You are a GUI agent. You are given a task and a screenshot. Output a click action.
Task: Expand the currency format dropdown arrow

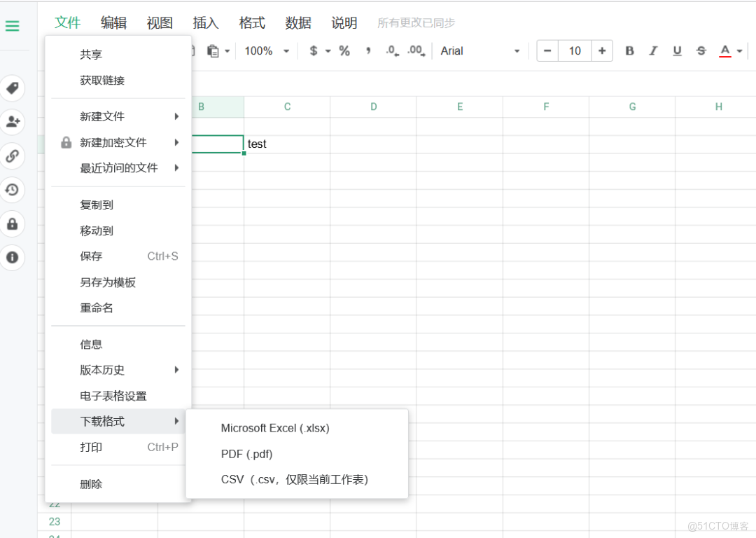point(328,50)
